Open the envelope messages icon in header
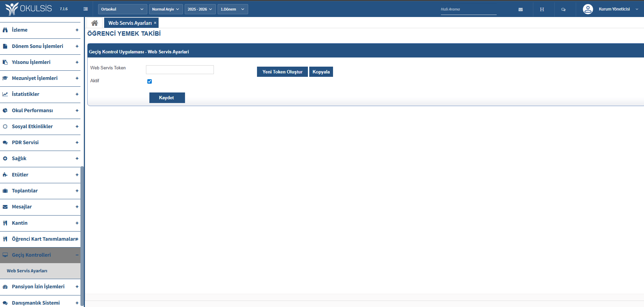 (520, 10)
